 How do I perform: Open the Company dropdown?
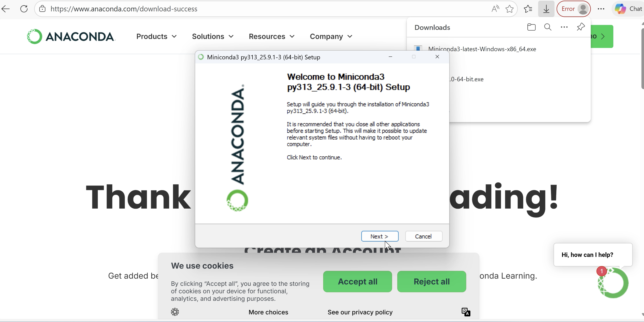coord(331,36)
